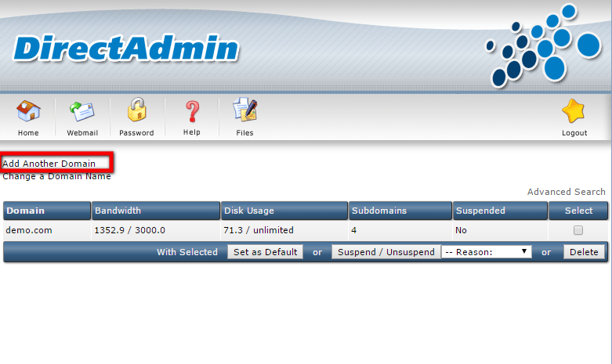Open the Webmail envelope icon
The height and width of the screenshot is (364, 612).
pos(82,111)
